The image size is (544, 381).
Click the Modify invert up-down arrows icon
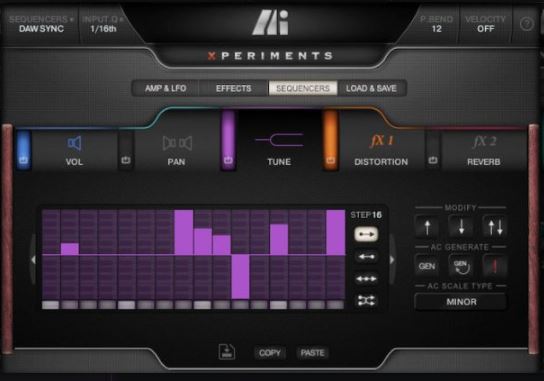[x=495, y=227]
